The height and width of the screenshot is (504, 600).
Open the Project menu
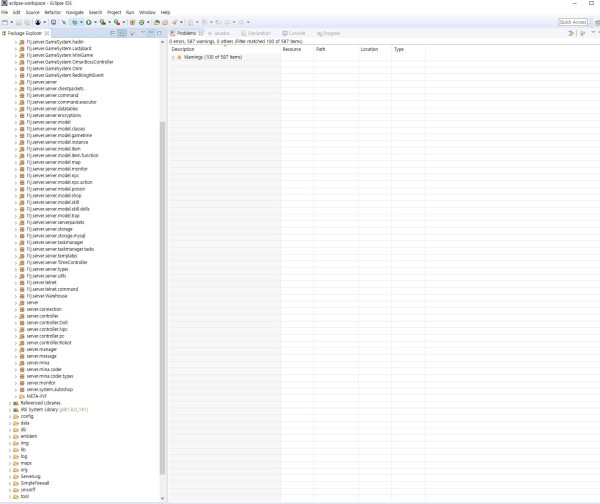pyautogui.click(x=114, y=12)
